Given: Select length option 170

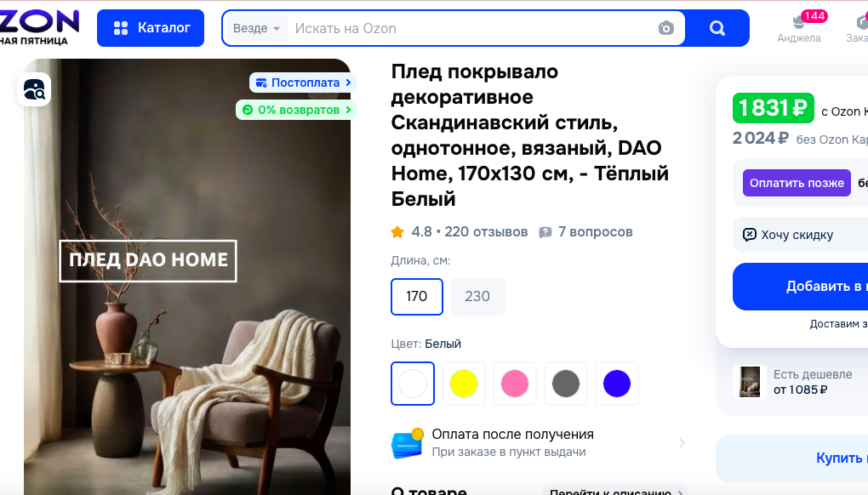Looking at the screenshot, I should [x=417, y=297].
